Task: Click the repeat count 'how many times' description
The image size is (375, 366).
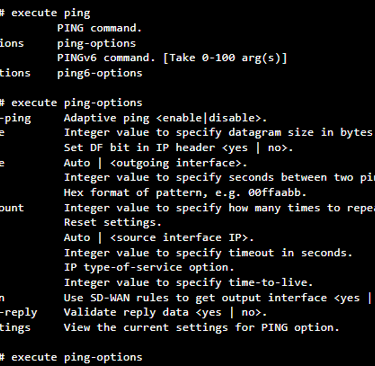Action: pos(219,208)
